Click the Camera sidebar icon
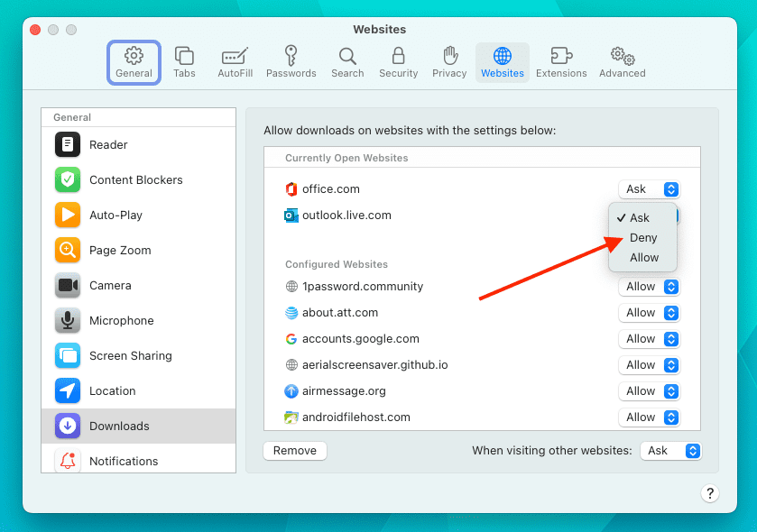 coord(68,286)
